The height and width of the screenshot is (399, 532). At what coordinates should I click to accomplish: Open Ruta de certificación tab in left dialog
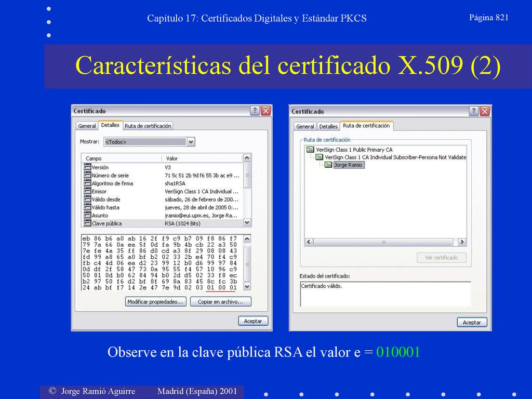pyautogui.click(x=148, y=126)
